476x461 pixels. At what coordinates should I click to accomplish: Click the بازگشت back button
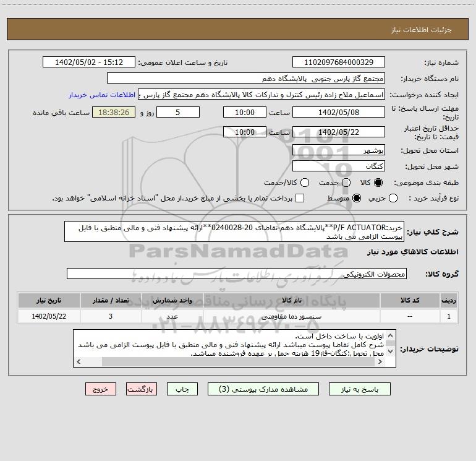point(142,389)
